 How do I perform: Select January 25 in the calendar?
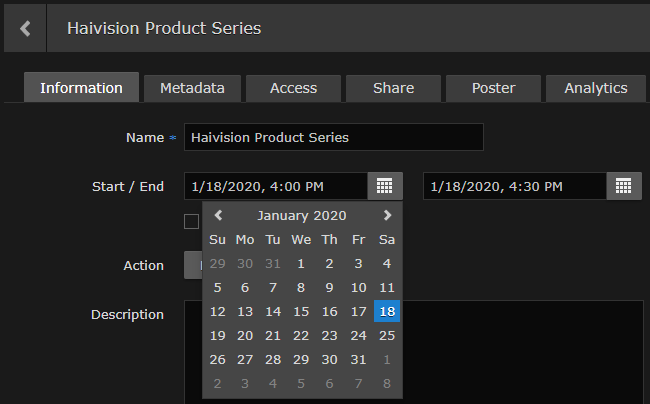click(x=387, y=335)
